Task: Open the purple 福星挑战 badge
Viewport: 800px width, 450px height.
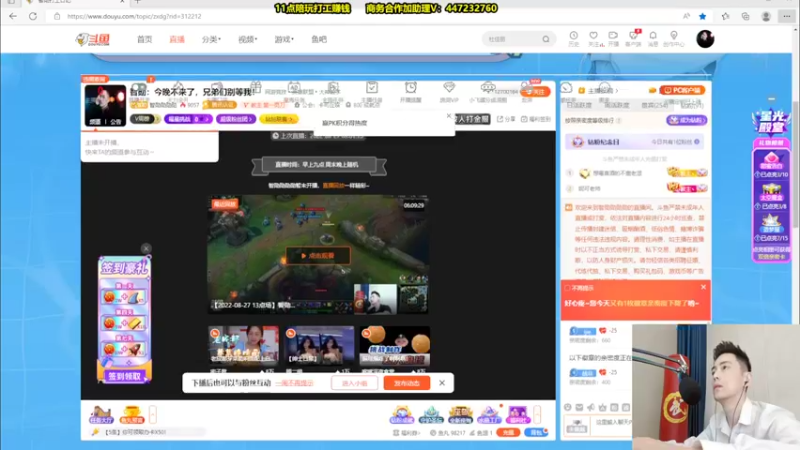Action: pyautogui.click(x=188, y=119)
